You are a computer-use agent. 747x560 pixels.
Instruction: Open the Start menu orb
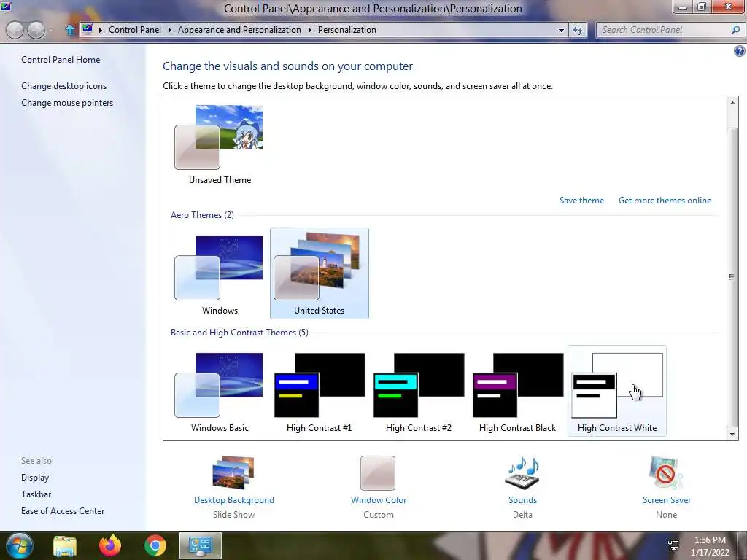(x=18, y=545)
